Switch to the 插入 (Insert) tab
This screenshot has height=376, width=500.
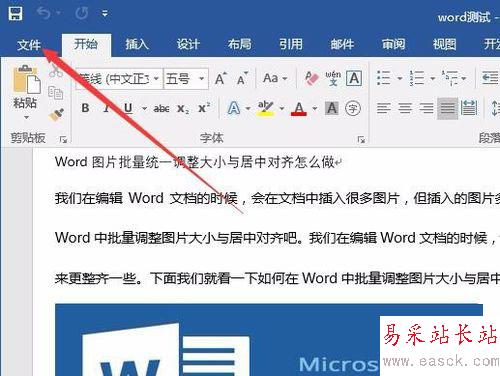pyautogui.click(x=137, y=44)
